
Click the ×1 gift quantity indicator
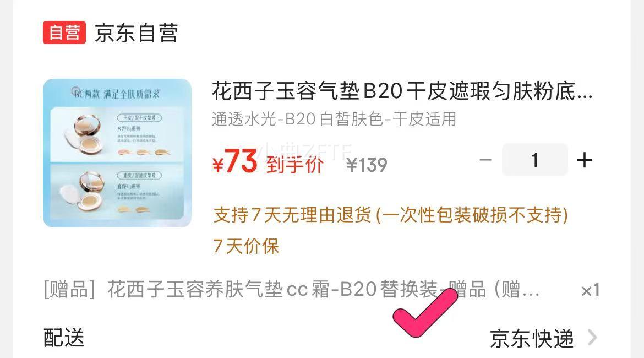(x=590, y=290)
